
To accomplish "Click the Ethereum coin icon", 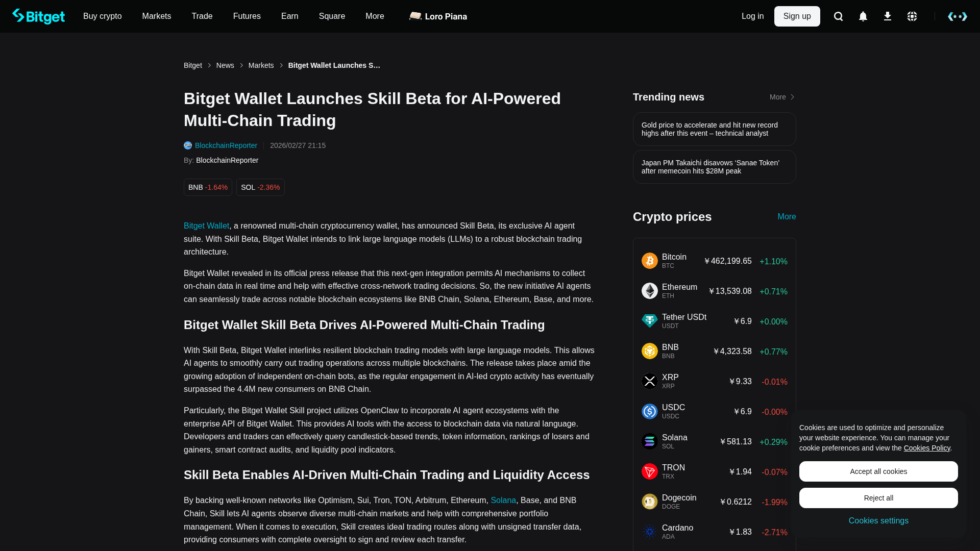I will point(649,291).
